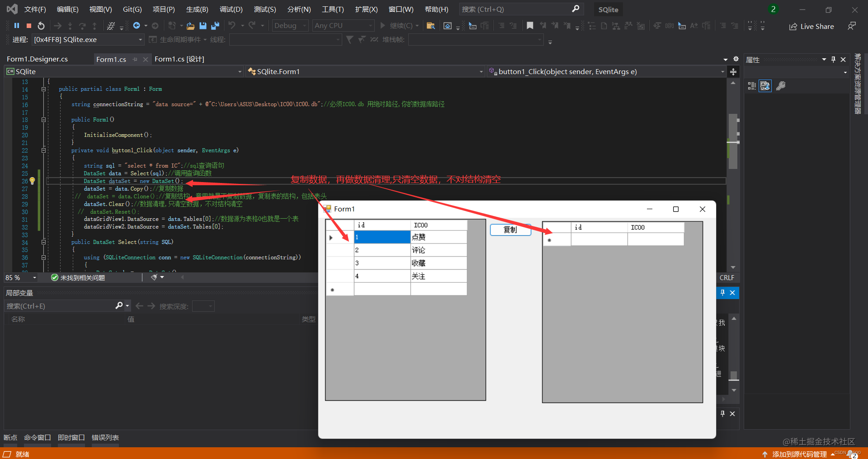Click the Navigate Backward arrow icon
The width and height of the screenshot is (868, 459).
(x=137, y=25)
